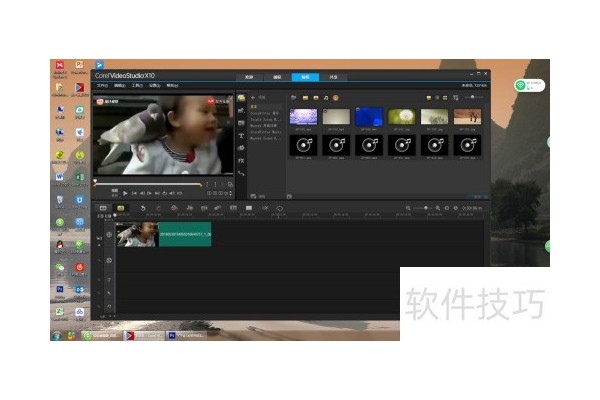Set mark-in point on preview bar
This screenshot has width=600, height=400.
tap(207, 184)
